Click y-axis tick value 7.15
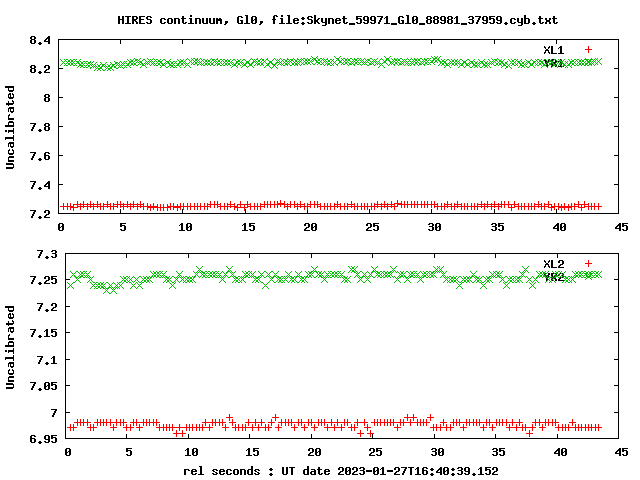This screenshot has width=640, height=480. [x=44, y=333]
